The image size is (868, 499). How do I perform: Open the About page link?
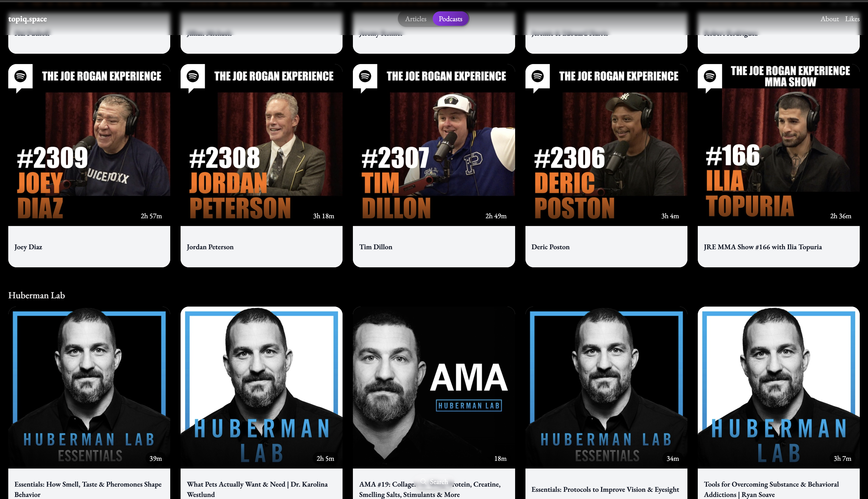coord(829,19)
